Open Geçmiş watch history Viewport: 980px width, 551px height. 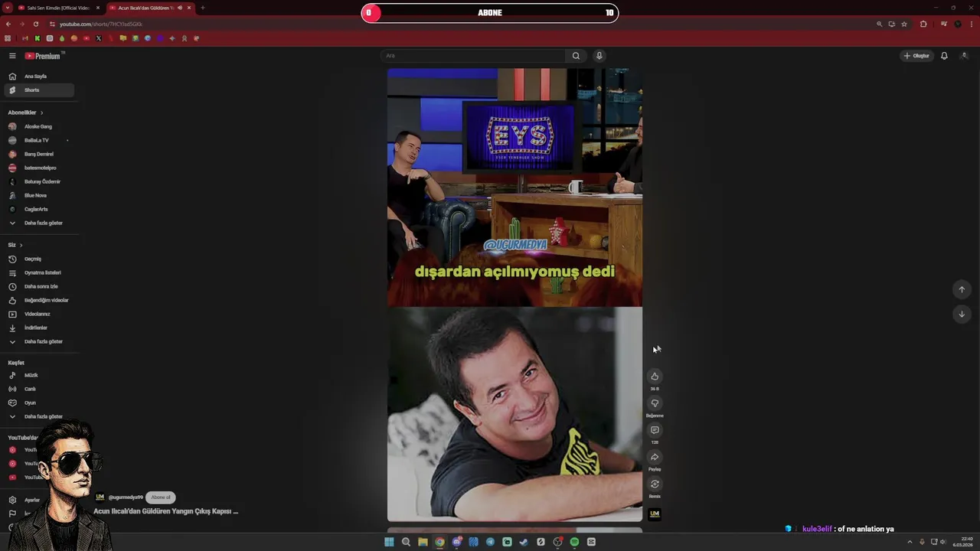(38, 259)
